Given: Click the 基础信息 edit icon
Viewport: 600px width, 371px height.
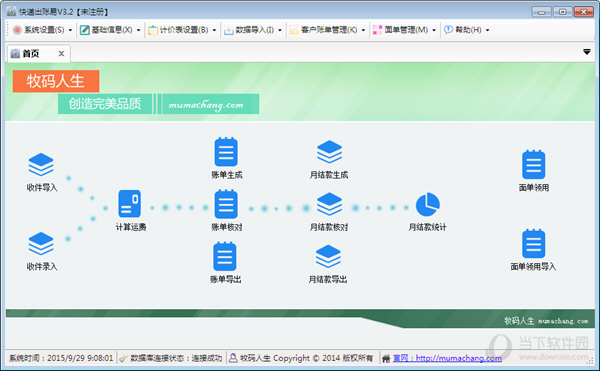Looking at the screenshot, I should (x=85, y=30).
